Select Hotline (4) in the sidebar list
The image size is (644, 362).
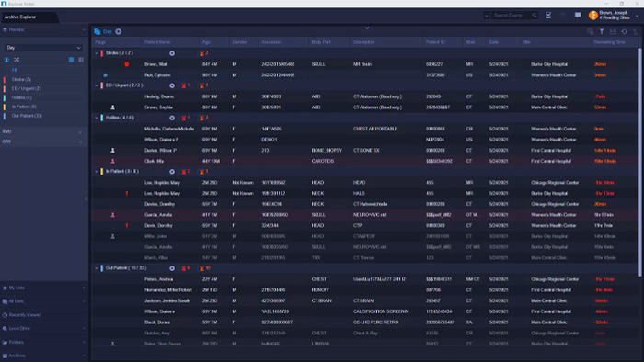click(x=21, y=97)
